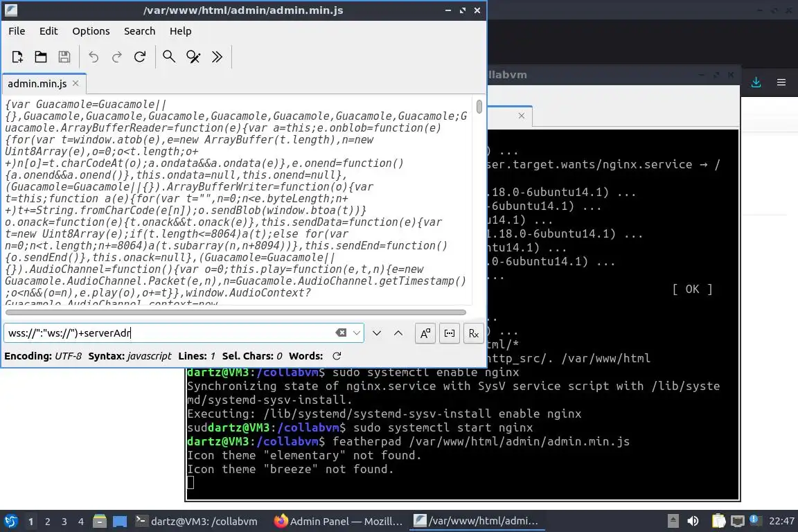Click the blue show desktop icon
Viewport: 798px width, 532px height.
pos(120,522)
